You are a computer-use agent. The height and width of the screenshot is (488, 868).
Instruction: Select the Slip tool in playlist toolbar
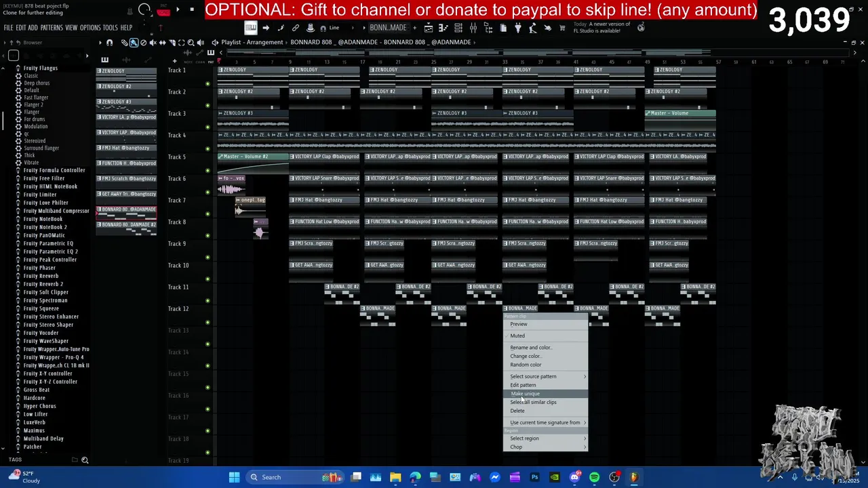click(163, 43)
